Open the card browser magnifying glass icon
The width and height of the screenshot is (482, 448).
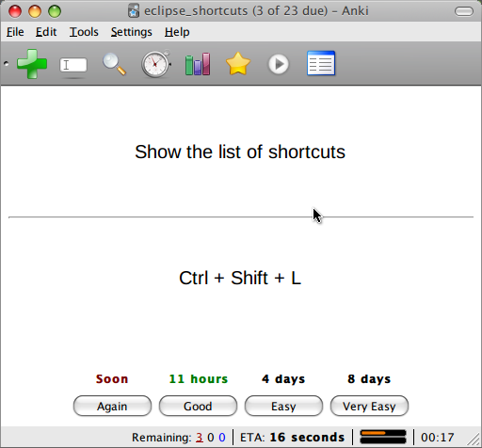tap(115, 64)
